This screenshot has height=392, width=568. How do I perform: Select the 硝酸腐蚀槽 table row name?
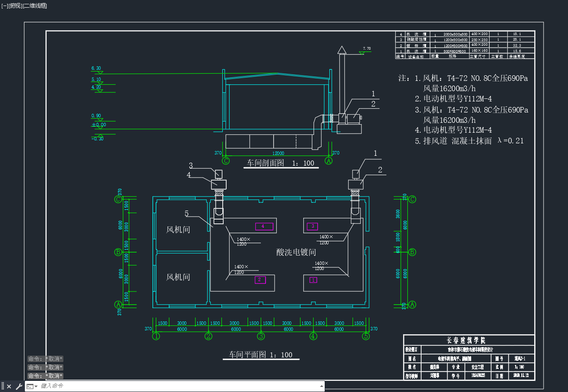(x=416, y=39)
